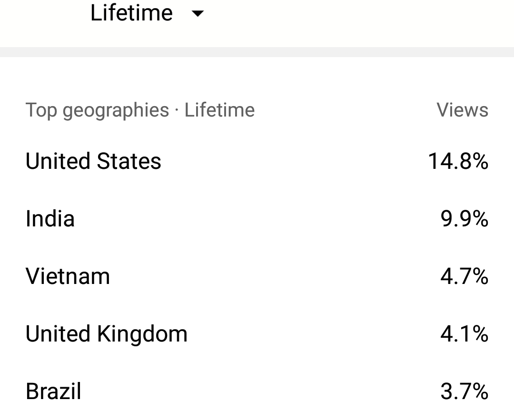Viewport: 514px width, 420px height.
Task: Click the word Kingdom in the list
Action: click(142, 334)
